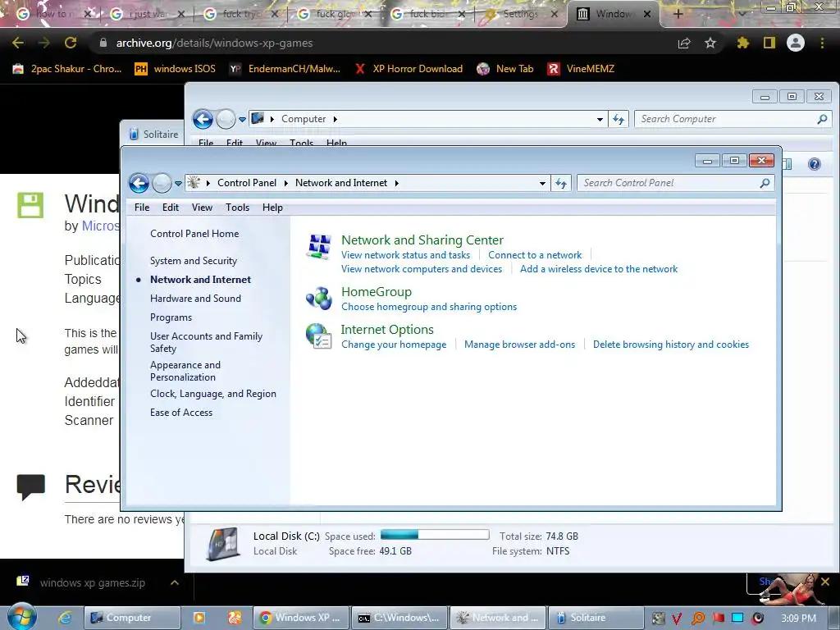This screenshot has width=840, height=630.
Task: Click Manage browser add-ons link
Action: (519, 345)
